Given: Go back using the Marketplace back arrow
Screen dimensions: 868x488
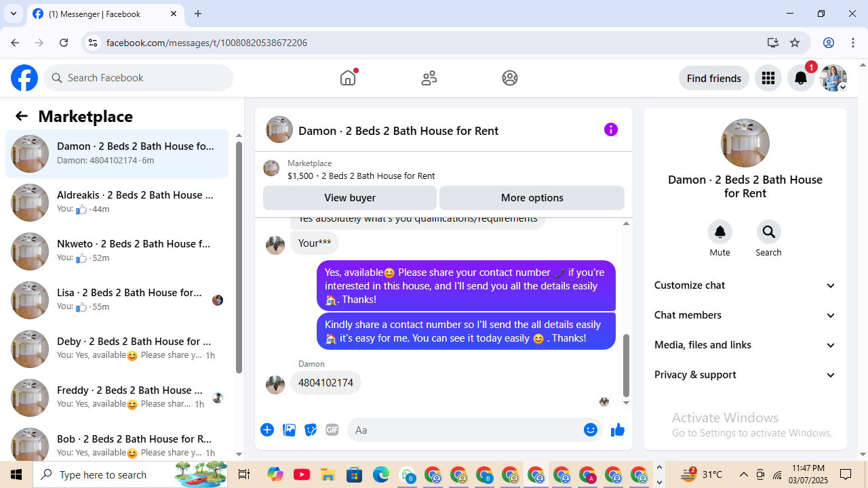Looking at the screenshot, I should pos(22,116).
